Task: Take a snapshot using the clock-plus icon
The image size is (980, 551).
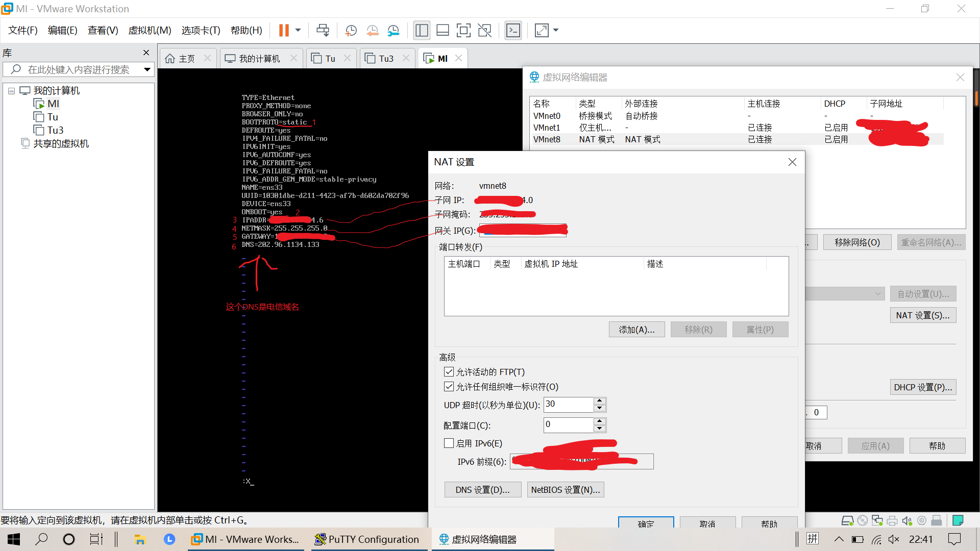Action: coord(351,31)
